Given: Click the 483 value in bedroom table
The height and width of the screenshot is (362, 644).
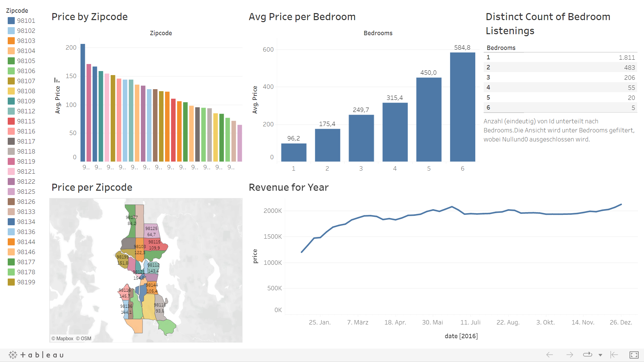Looking at the screenshot, I should point(630,68).
